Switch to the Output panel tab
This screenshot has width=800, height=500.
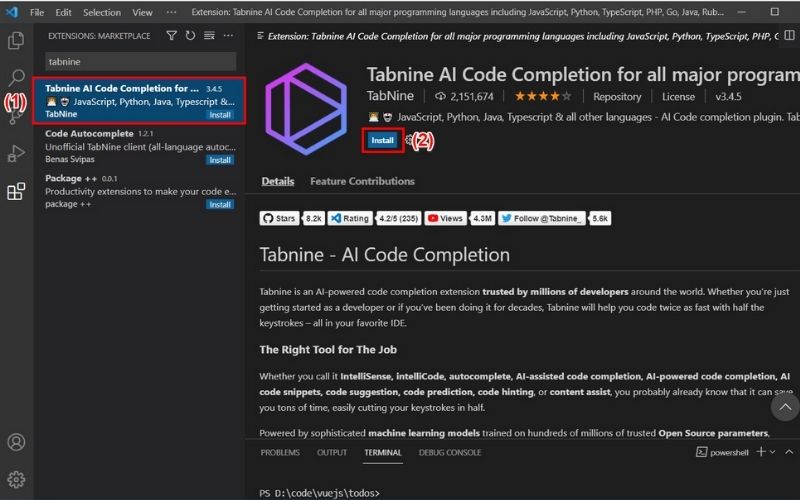(332, 453)
